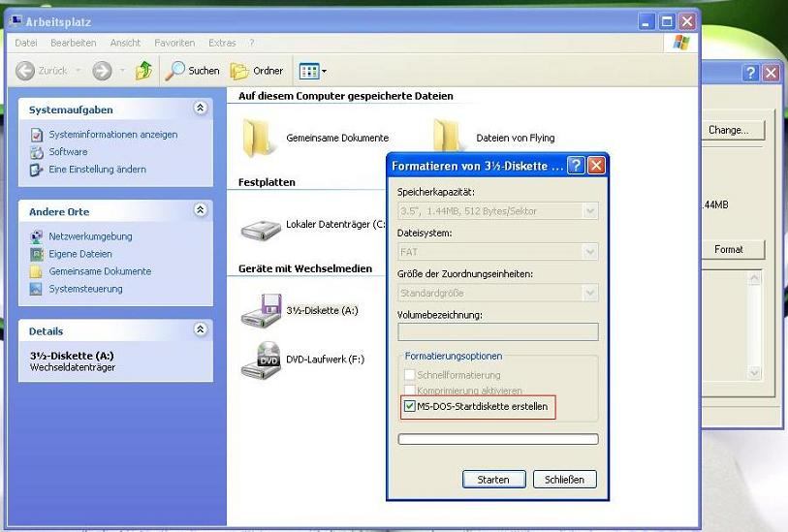Go up one folder level icon

pyautogui.click(x=143, y=71)
